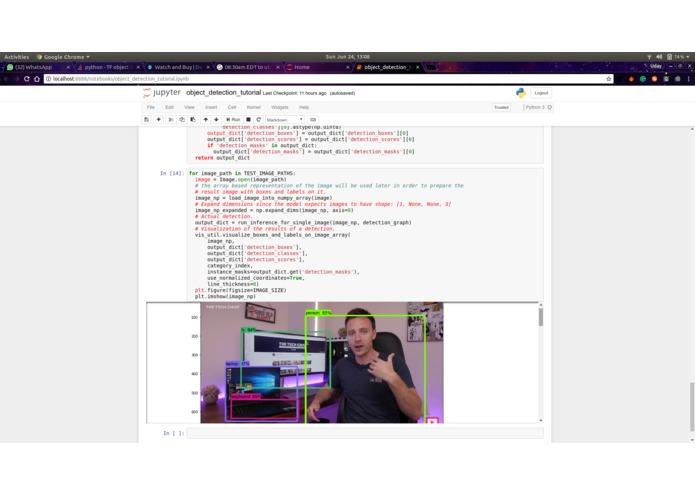Cut selected cells with scissors icon

click(x=171, y=120)
